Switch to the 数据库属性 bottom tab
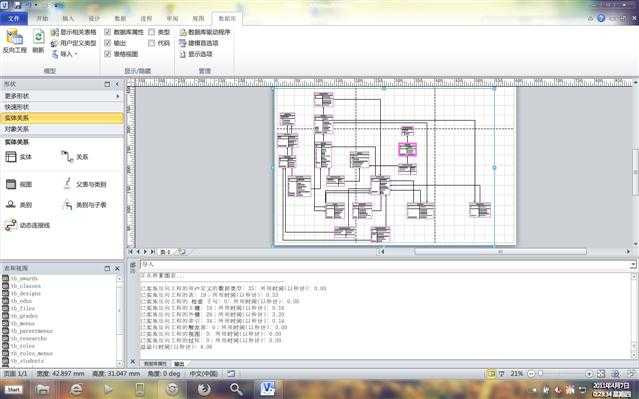The width and height of the screenshot is (639, 399). (x=155, y=364)
